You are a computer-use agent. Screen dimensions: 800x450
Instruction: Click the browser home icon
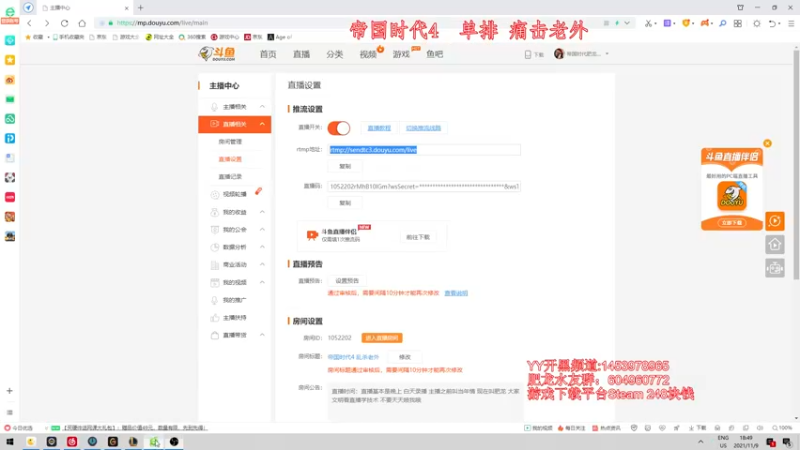pos(82,23)
